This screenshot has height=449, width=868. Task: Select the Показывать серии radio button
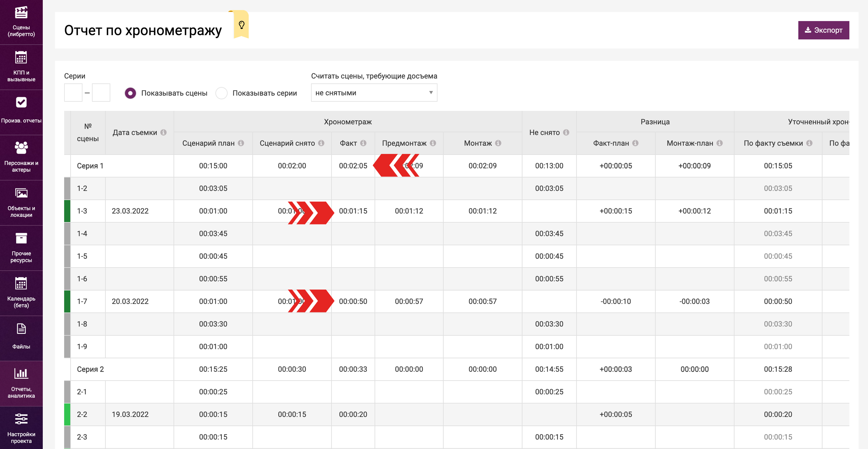pos(222,93)
